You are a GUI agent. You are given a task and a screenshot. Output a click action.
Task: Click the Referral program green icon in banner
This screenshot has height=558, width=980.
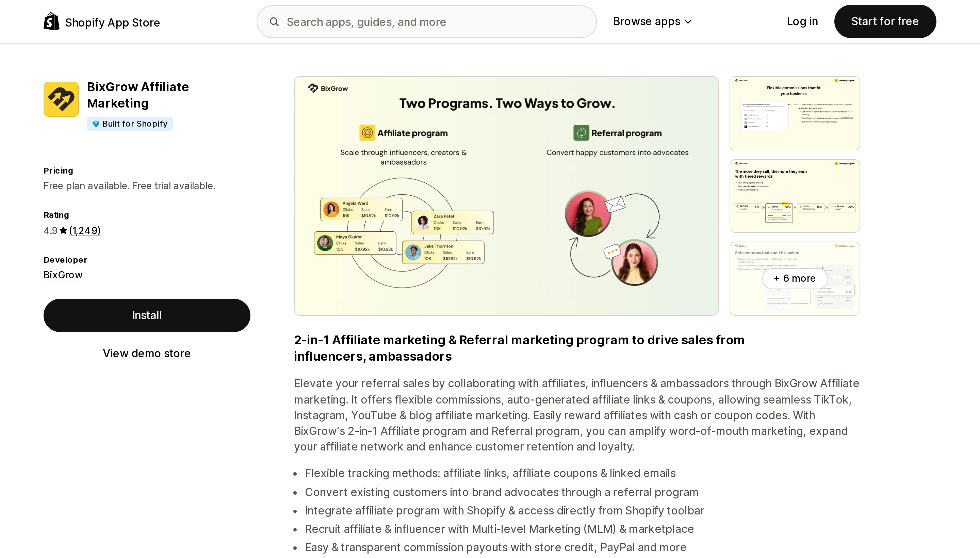pos(581,133)
